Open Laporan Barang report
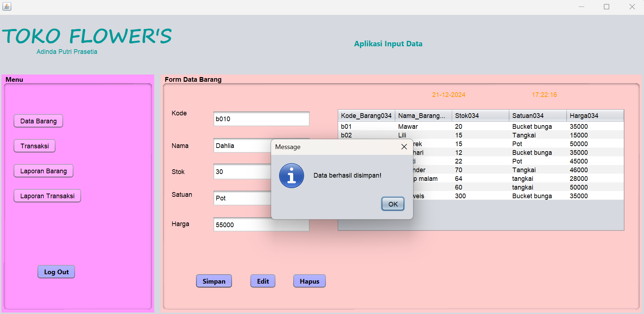This screenshot has width=644, height=314. 43,171
